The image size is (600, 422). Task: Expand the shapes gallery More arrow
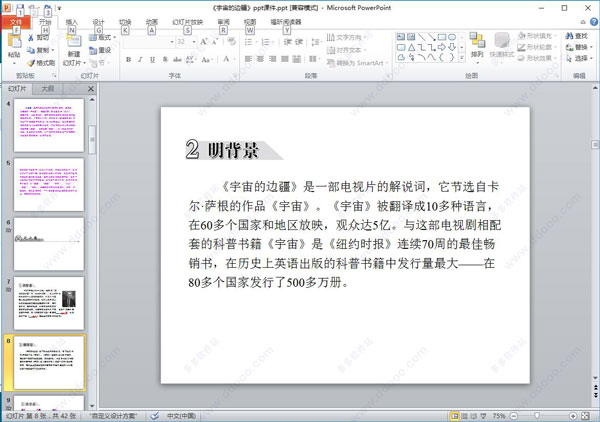coord(462,58)
